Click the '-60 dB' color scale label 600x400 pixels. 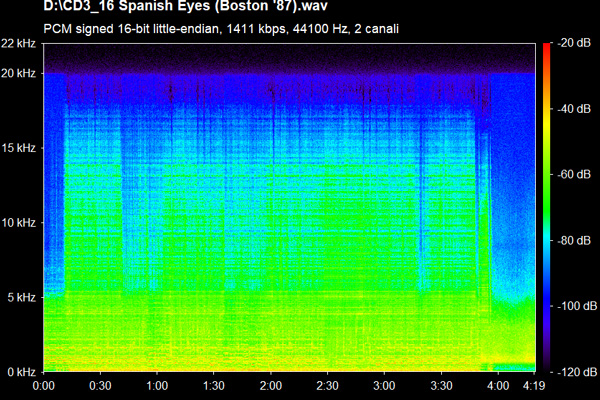pos(574,175)
